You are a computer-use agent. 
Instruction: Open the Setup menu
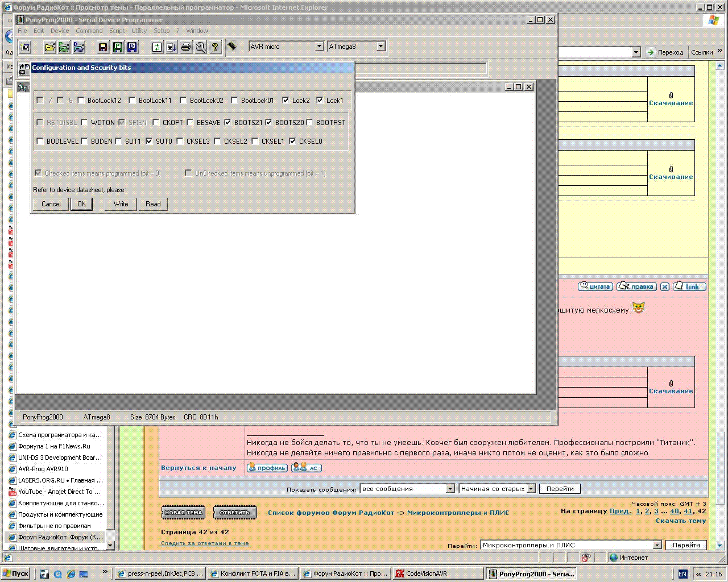[x=162, y=31]
